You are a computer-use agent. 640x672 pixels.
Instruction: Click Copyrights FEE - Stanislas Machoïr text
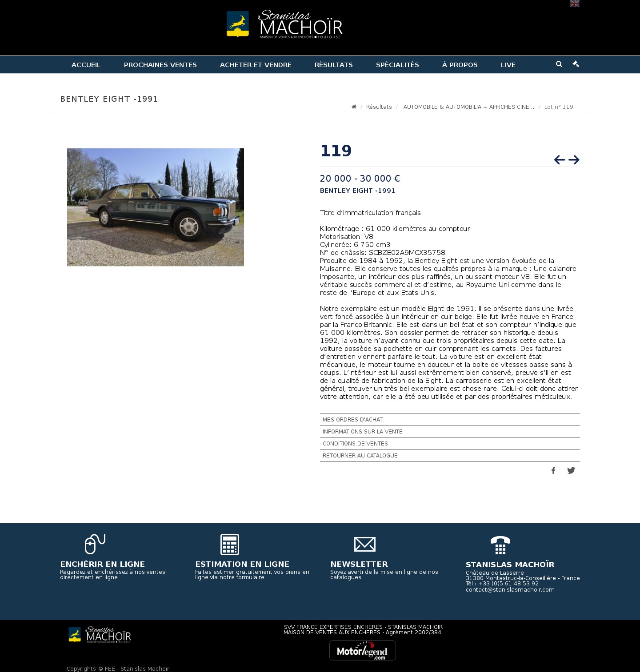pos(118,669)
